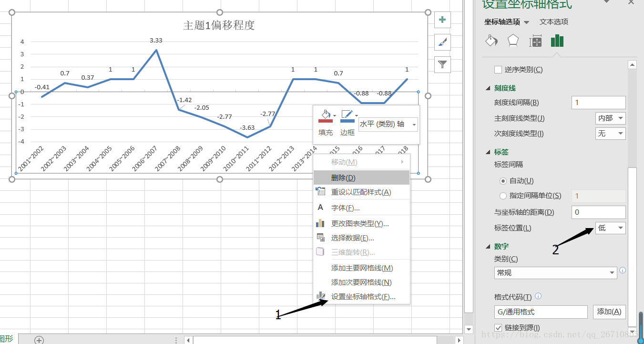Click the -0.41 data label
This screenshot has width=644, height=344.
click(42, 87)
